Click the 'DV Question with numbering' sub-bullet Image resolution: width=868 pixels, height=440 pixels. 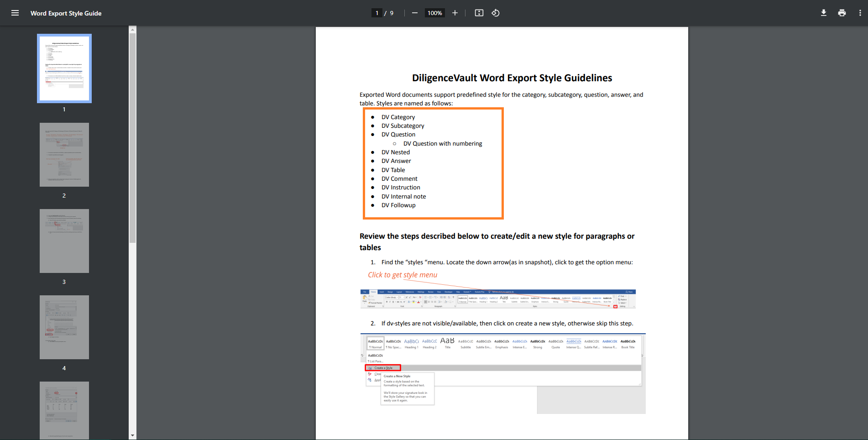click(443, 144)
